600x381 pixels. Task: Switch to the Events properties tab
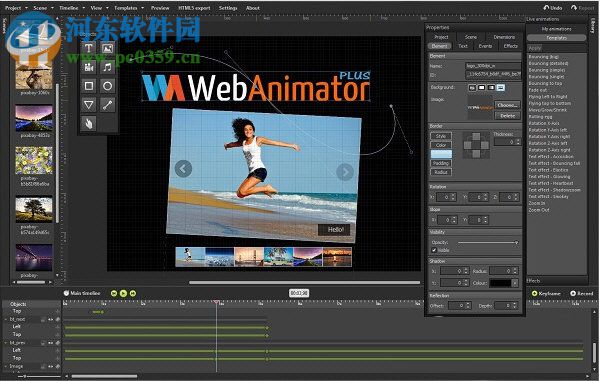click(x=485, y=46)
